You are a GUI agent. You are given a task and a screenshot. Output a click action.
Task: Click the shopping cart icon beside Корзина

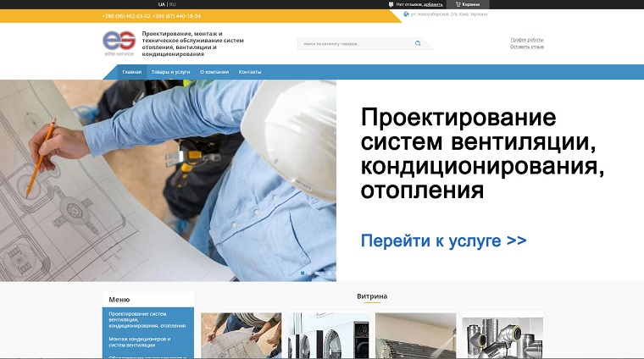[458, 4]
